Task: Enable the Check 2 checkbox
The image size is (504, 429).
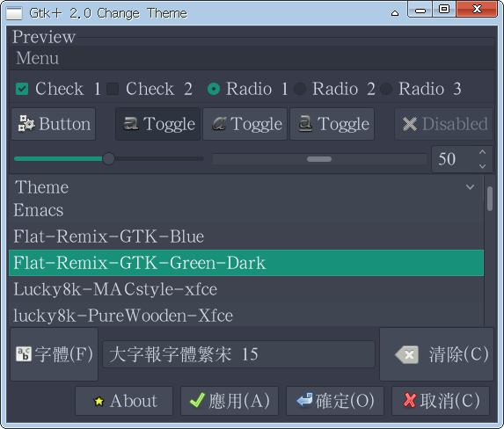Action: (113, 89)
